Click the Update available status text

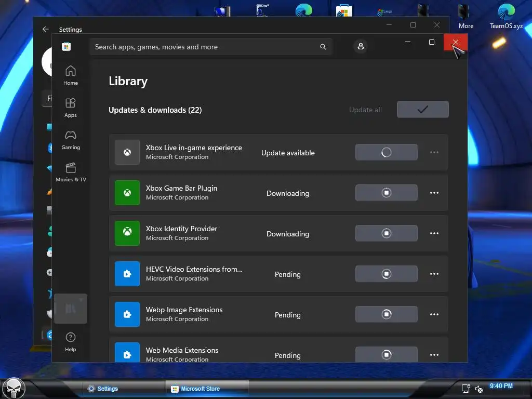(x=288, y=153)
